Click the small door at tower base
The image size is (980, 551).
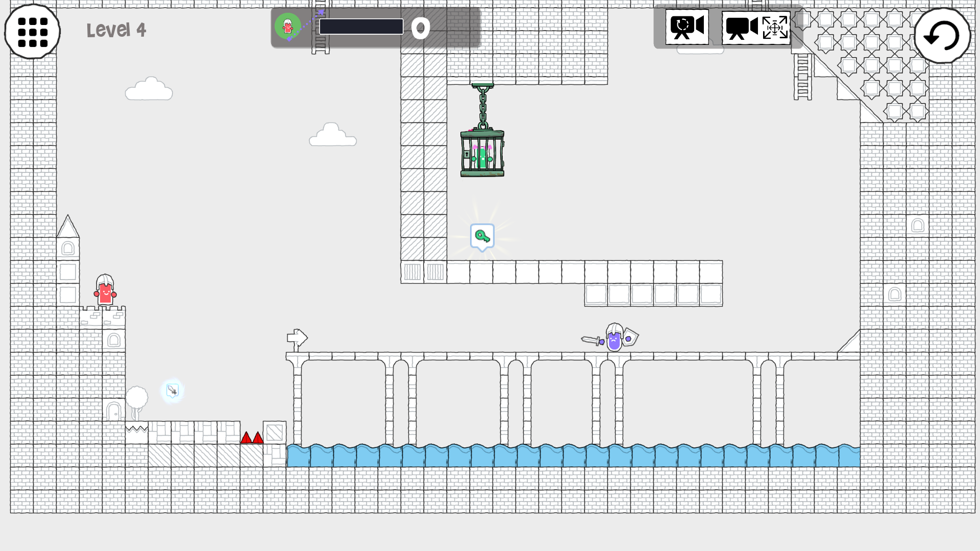(x=113, y=410)
